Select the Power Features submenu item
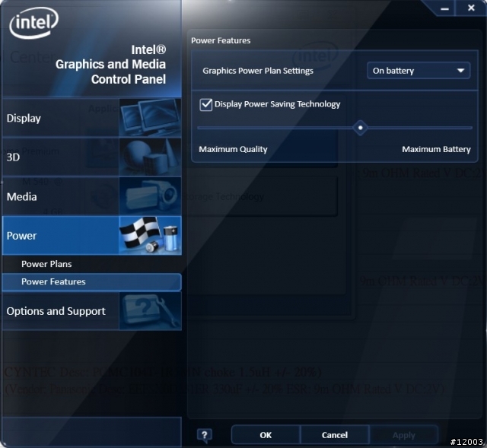 (x=91, y=282)
